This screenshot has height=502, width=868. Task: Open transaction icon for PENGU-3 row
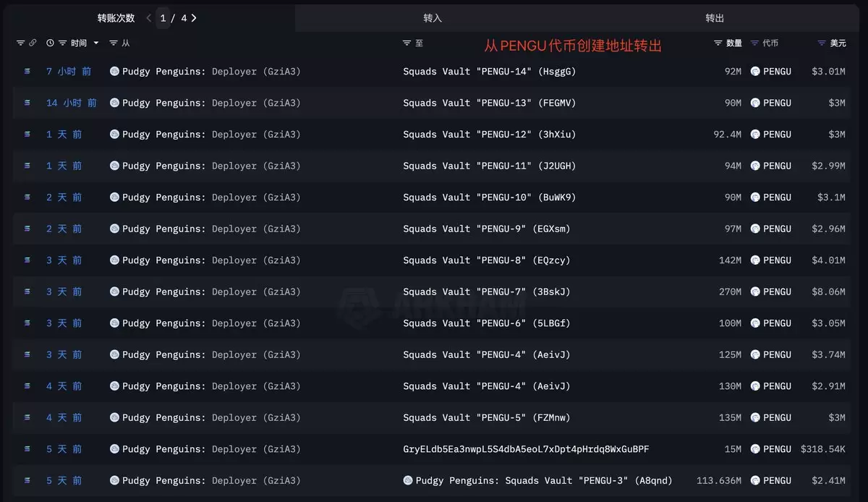tap(27, 480)
